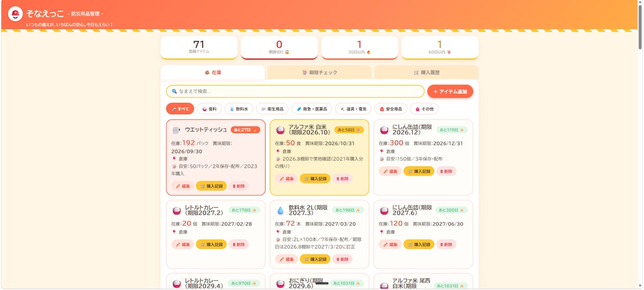Click the location pin on 飲料水 2L card

(278, 232)
